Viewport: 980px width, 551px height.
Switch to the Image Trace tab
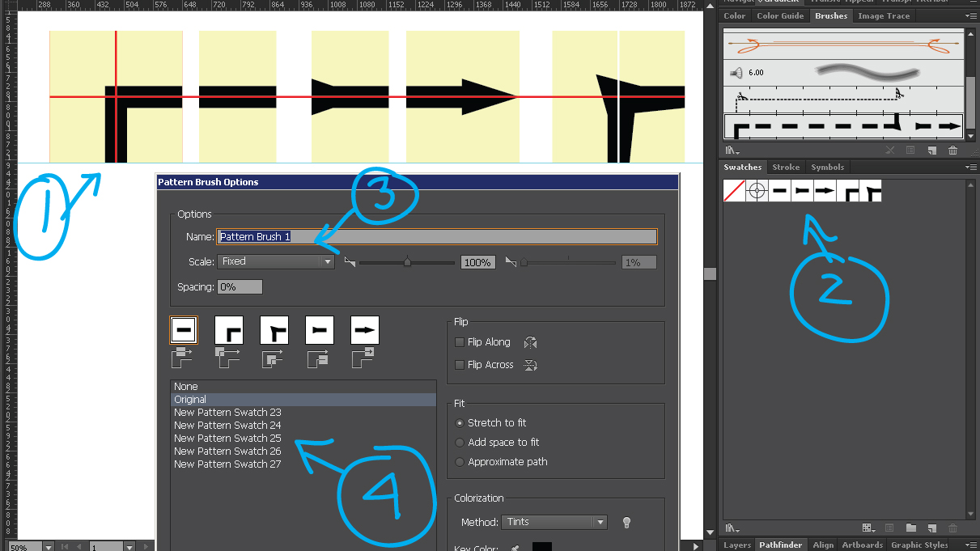[x=884, y=15]
